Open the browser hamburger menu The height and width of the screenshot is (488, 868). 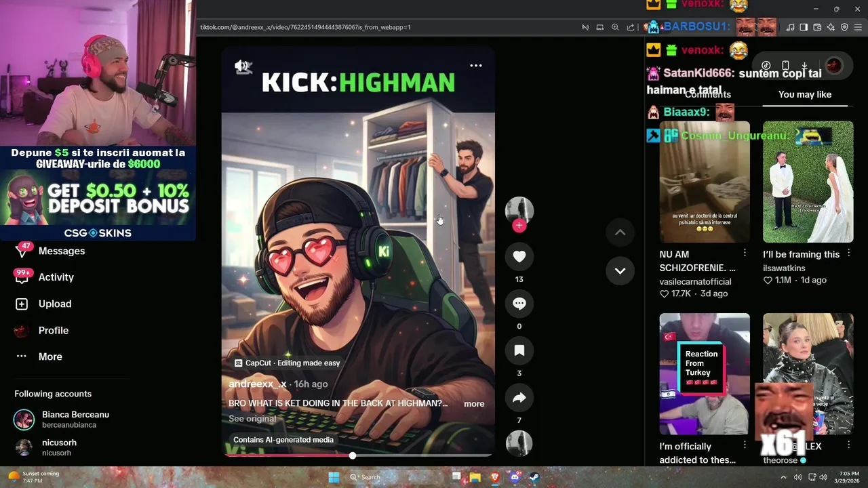[x=859, y=27]
